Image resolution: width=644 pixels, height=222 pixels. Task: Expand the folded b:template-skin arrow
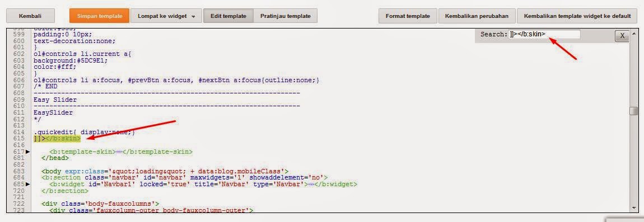(29, 152)
